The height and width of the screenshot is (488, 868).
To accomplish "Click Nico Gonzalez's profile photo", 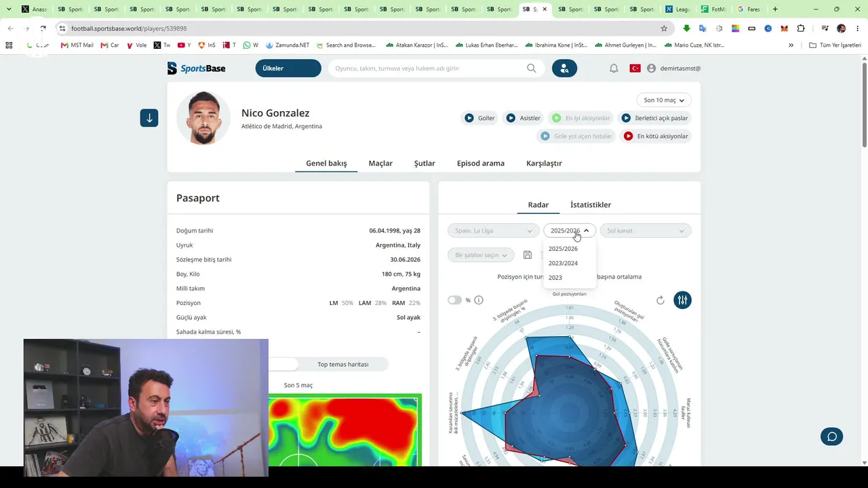I will pyautogui.click(x=203, y=118).
